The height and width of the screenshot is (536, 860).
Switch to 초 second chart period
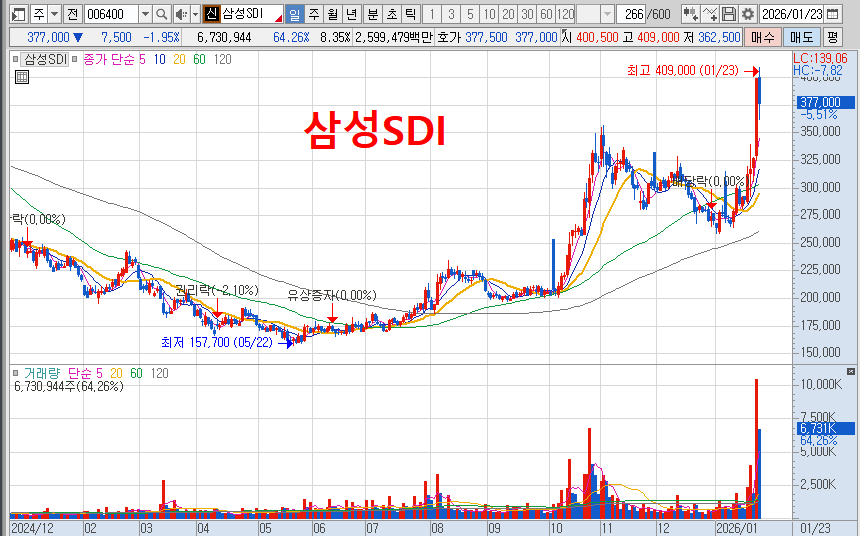(x=392, y=14)
